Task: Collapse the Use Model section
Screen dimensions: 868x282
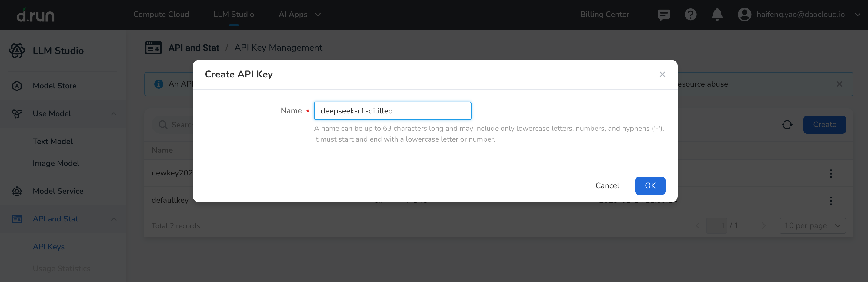Action: 114,114
